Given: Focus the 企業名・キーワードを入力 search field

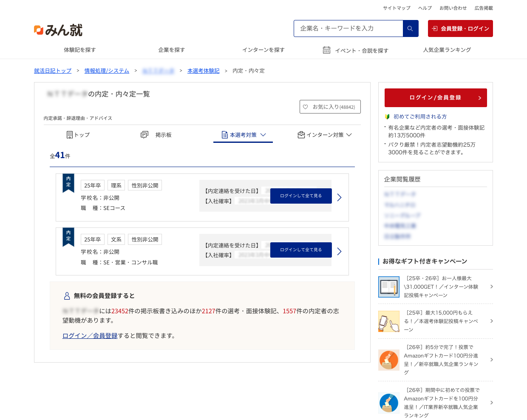Looking at the screenshot, I should [348, 28].
